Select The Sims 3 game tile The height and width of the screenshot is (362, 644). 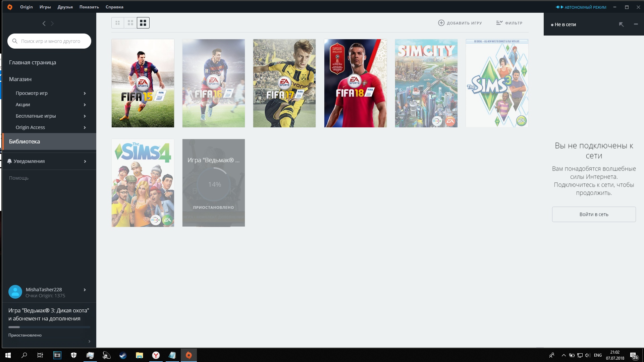(x=497, y=83)
